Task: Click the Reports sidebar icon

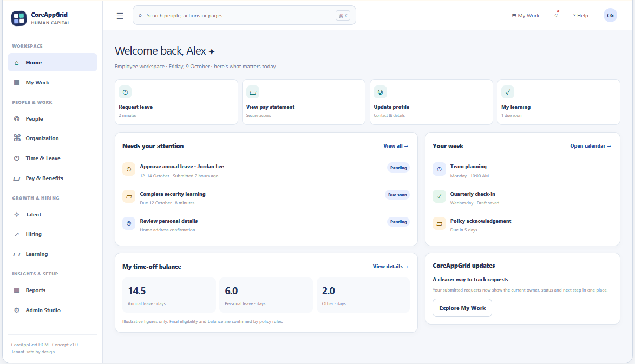Action: [17, 290]
